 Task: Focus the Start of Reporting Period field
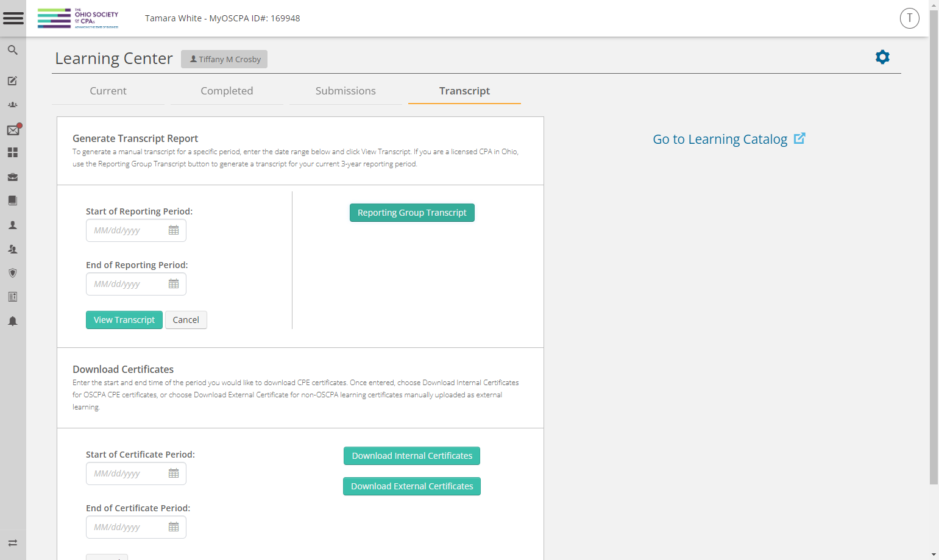tap(136, 230)
